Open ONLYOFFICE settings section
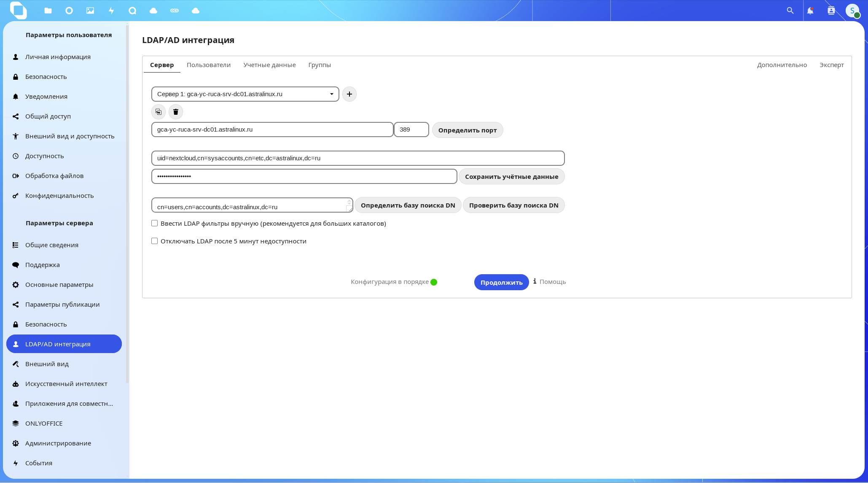Viewport: 868px width, 483px height. tap(64, 424)
